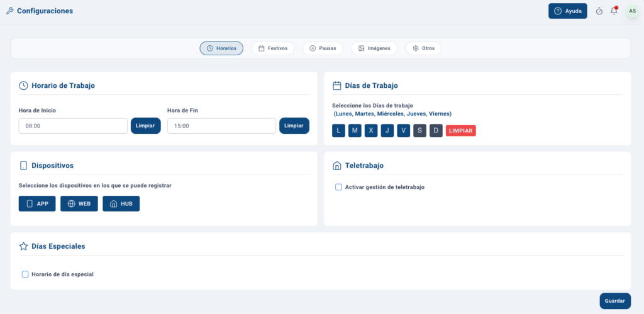This screenshot has width=644, height=314.
Task: Open the Pausas tab
Action: coord(323,48)
